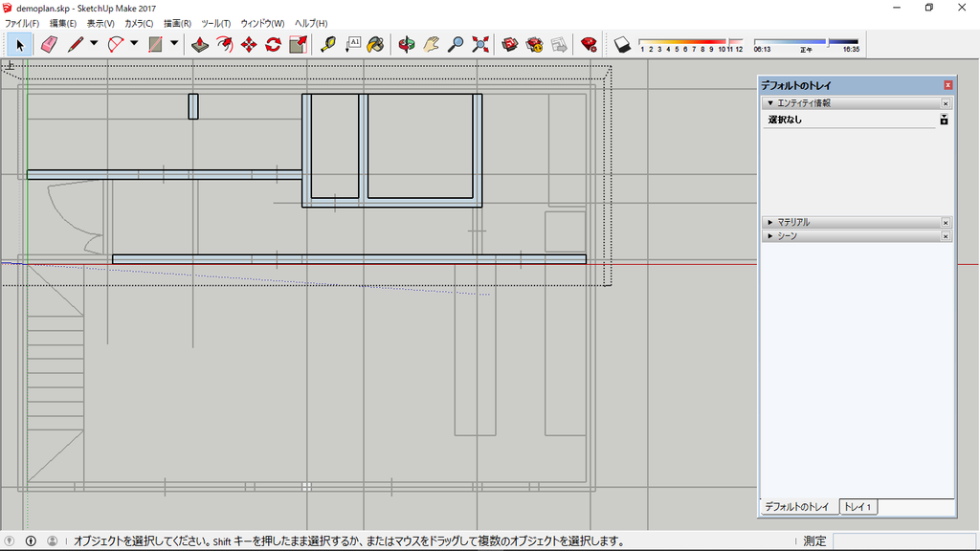Pick the Paint Bucket tool
Viewport: 980px width, 551px height.
coord(375,44)
